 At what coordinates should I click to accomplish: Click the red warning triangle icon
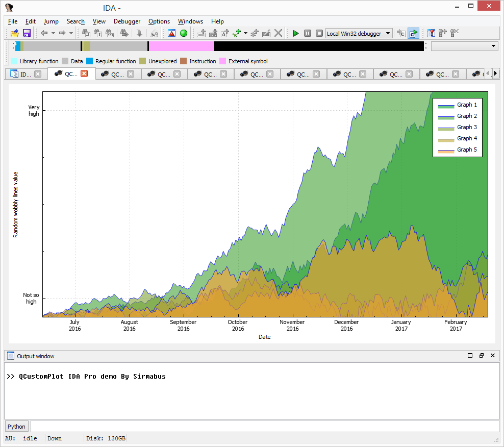pyautogui.click(x=171, y=33)
